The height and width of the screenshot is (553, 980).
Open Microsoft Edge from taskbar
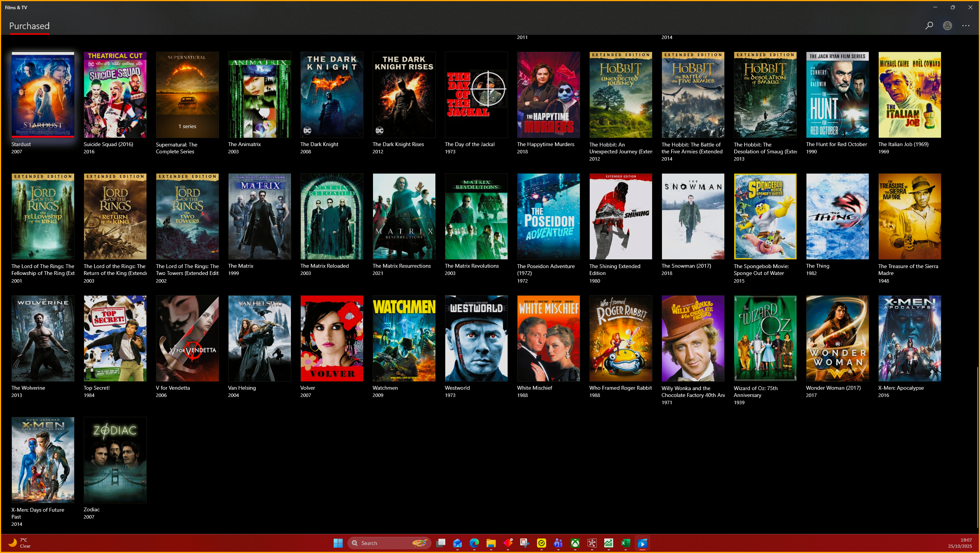(x=474, y=543)
